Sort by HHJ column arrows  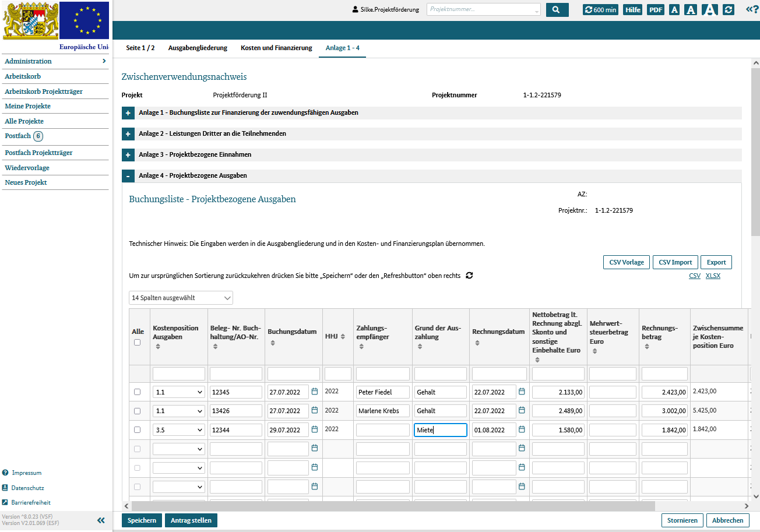click(x=343, y=336)
